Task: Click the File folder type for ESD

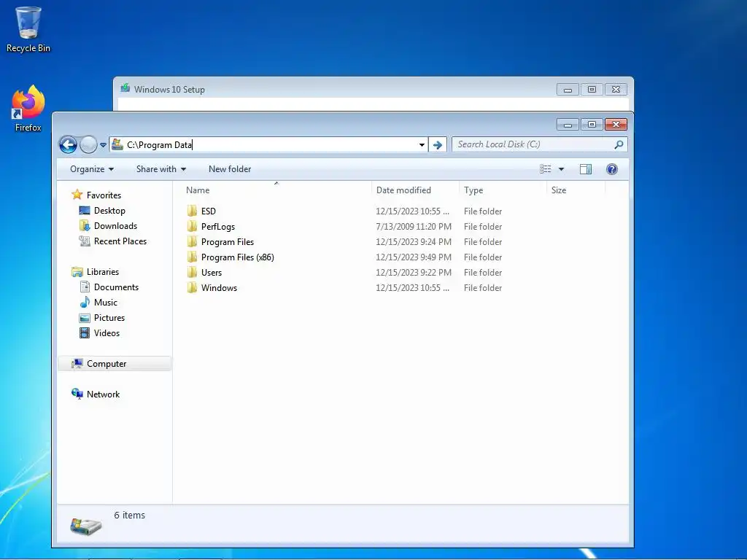Action: tap(483, 211)
